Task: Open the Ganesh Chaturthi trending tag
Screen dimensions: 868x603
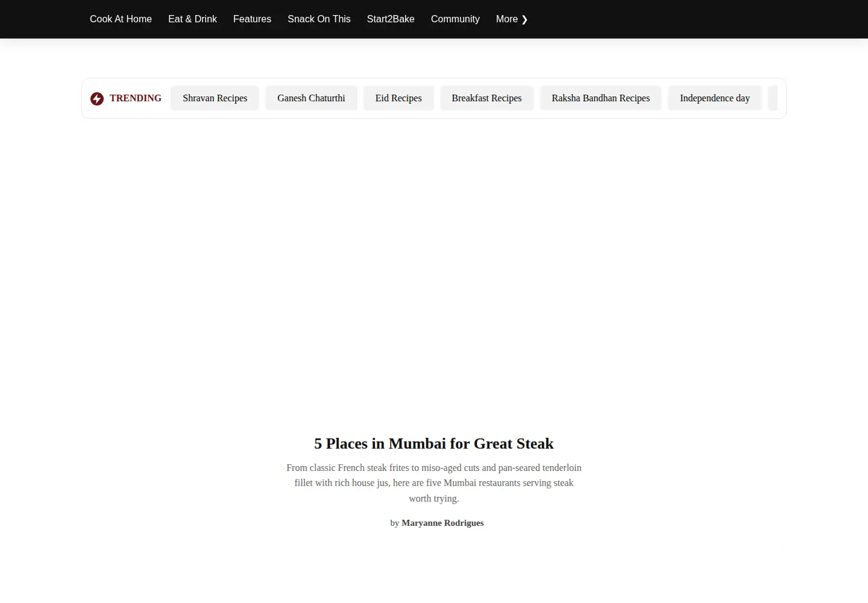Action: (311, 98)
